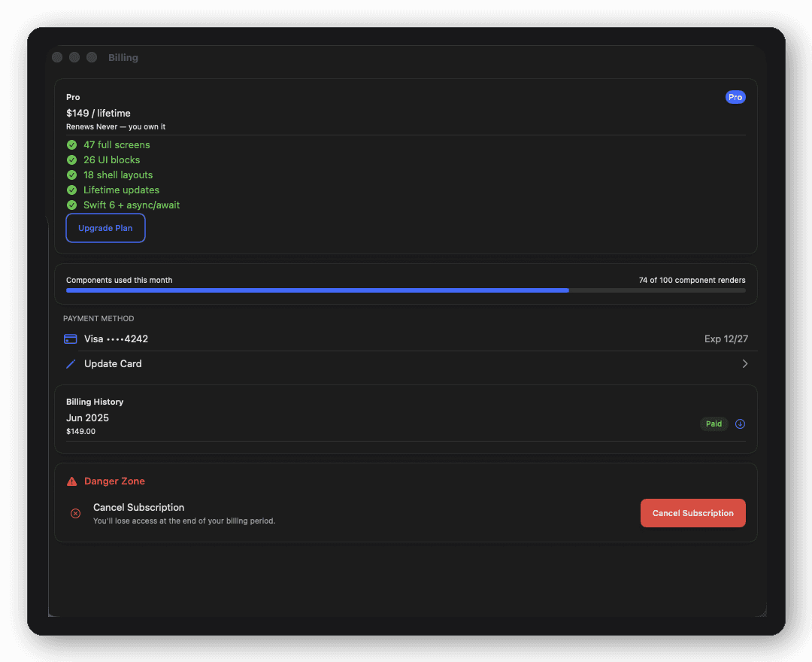
Task: Click the 18 shell layouts feature text
Action: click(118, 175)
